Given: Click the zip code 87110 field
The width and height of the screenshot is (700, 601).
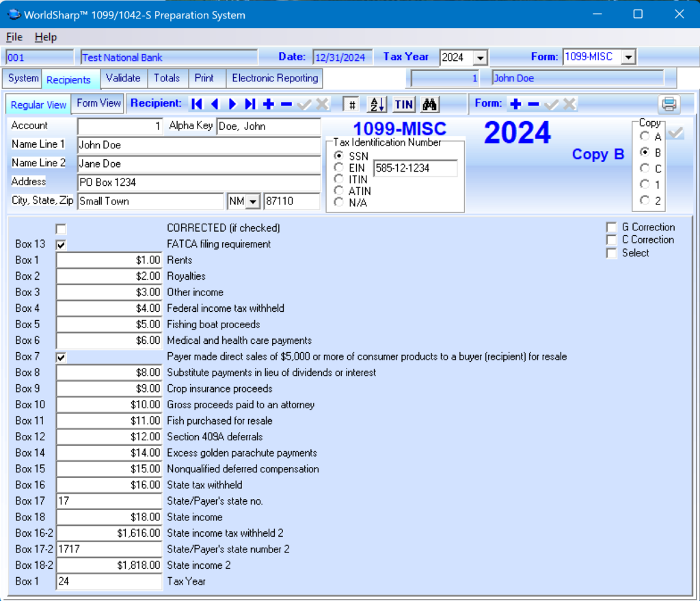Looking at the screenshot, I should click(x=292, y=202).
